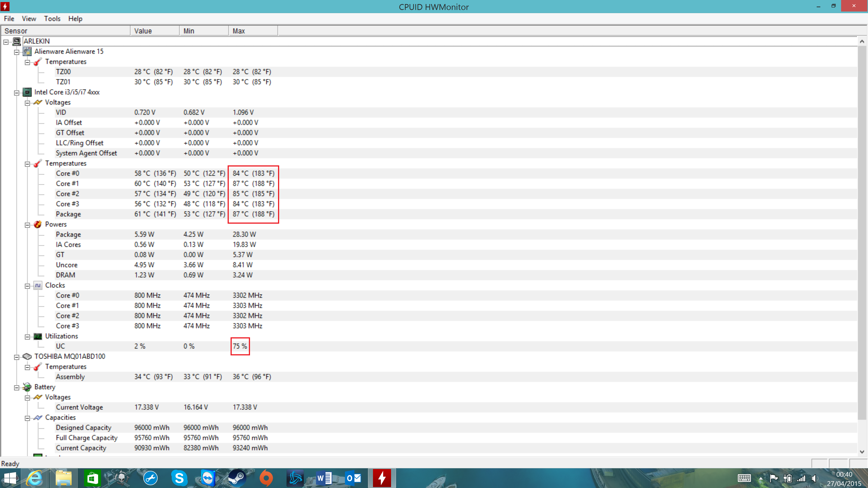Click the Value column header
Screen dimensions: 868x488
click(x=155, y=31)
